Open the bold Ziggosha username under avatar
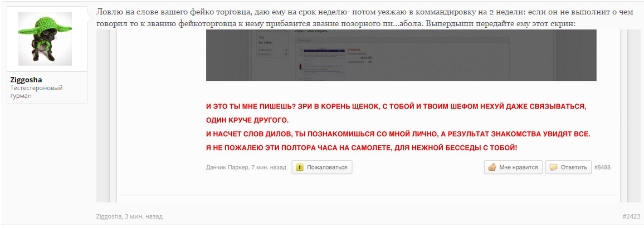The image size is (644, 228). click(26, 80)
